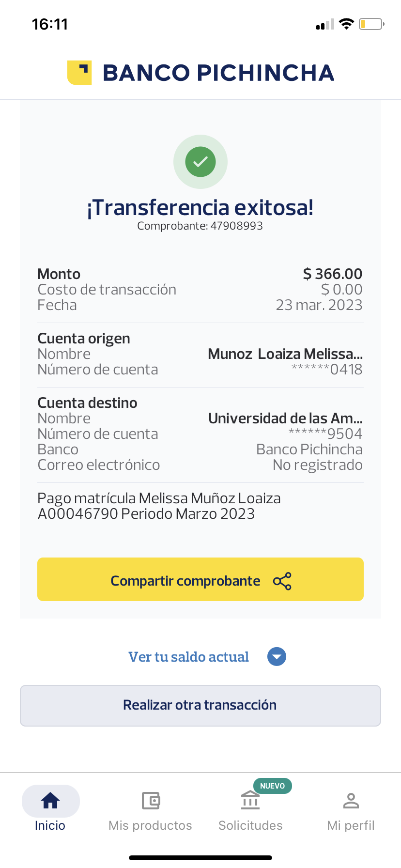This screenshot has height=868, width=401.
Task: Tap the Mis productos wallet icon
Action: (151, 801)
